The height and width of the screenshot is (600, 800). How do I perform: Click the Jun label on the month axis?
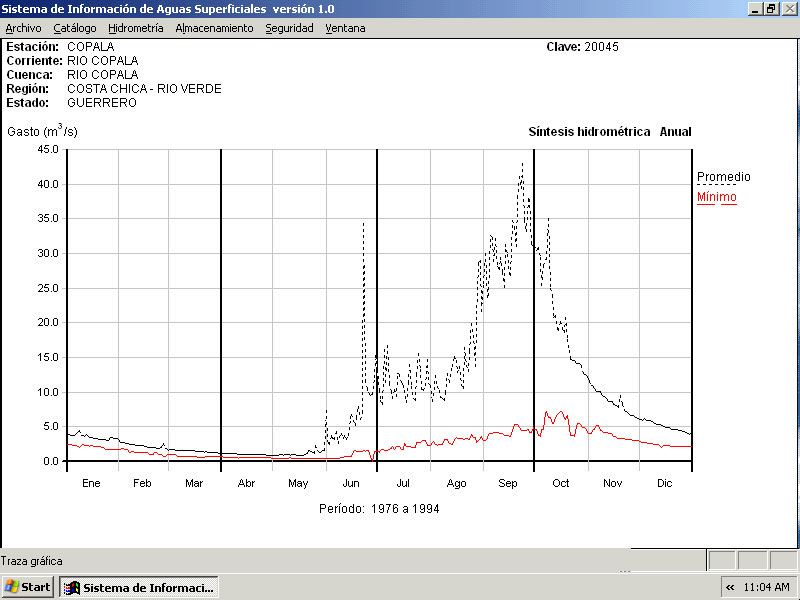pos(351,483)
